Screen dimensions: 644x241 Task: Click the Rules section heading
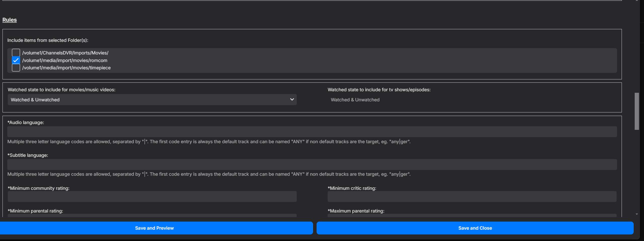pos(10,20)
